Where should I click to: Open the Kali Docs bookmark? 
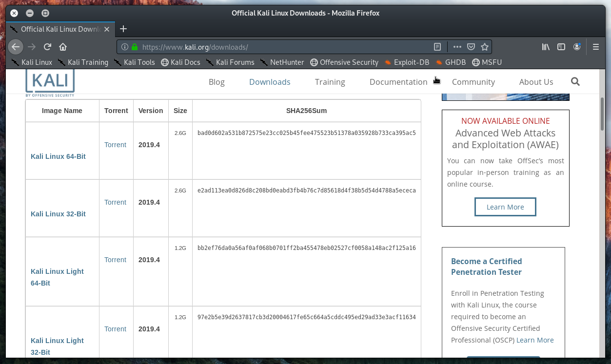180,62
